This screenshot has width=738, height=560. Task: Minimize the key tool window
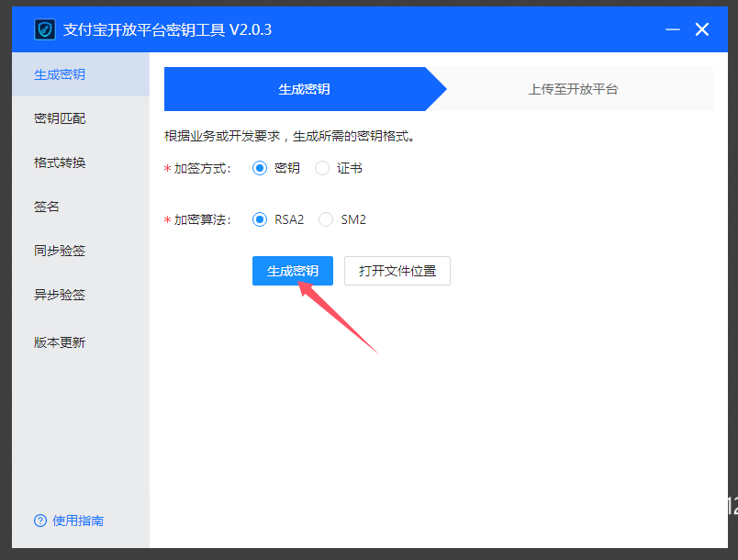673,29
